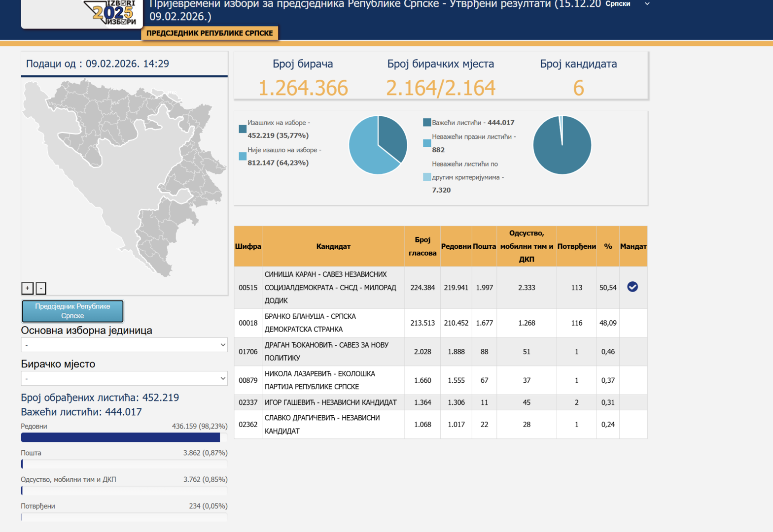The image size is (773, 532).
Task: Click the Мандат column header
Action: point(633,246)
